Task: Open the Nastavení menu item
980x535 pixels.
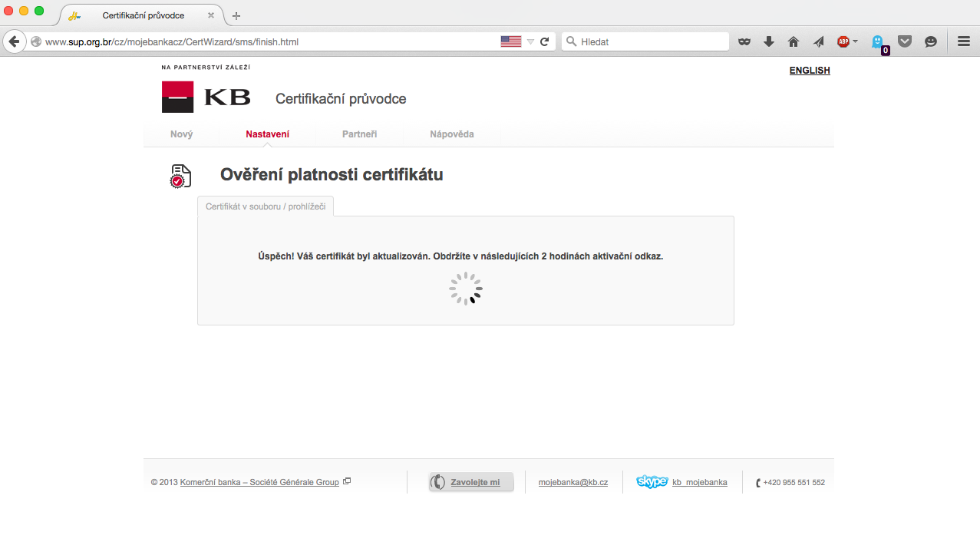Action: click(x=268, y=134)
